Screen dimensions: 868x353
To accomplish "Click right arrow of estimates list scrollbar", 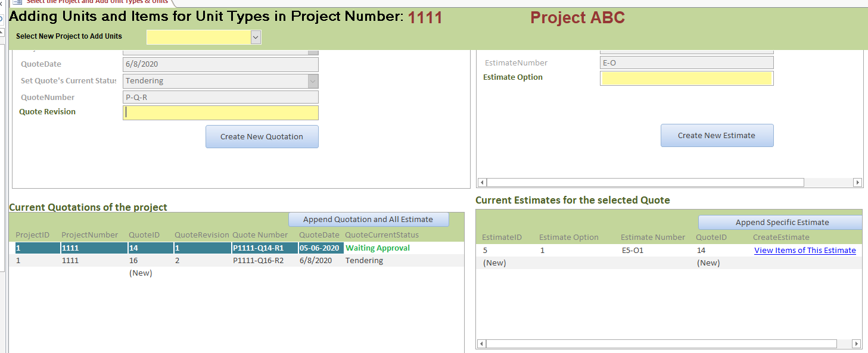I will 857,344.
